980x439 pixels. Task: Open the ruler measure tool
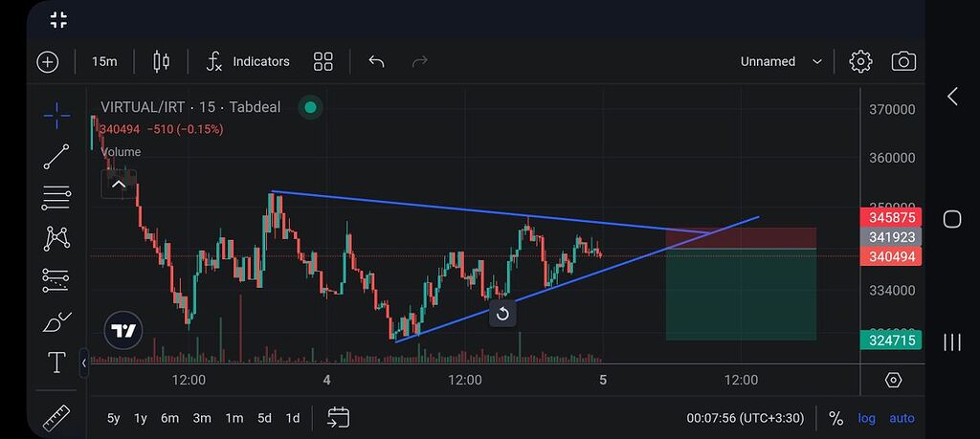56,417
